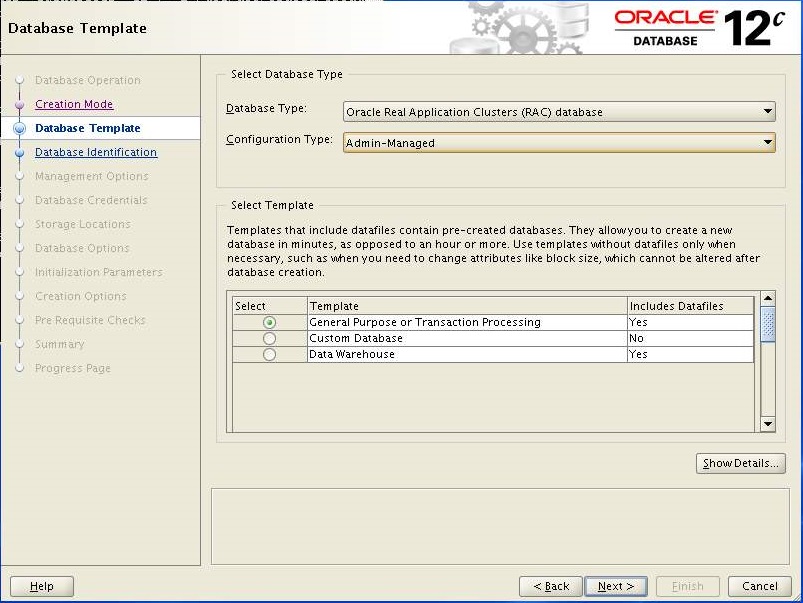Image resolution: width=803 pixels, height=603 pixels.
Task: Click the Creation Options step label
Action: point(81,296)
